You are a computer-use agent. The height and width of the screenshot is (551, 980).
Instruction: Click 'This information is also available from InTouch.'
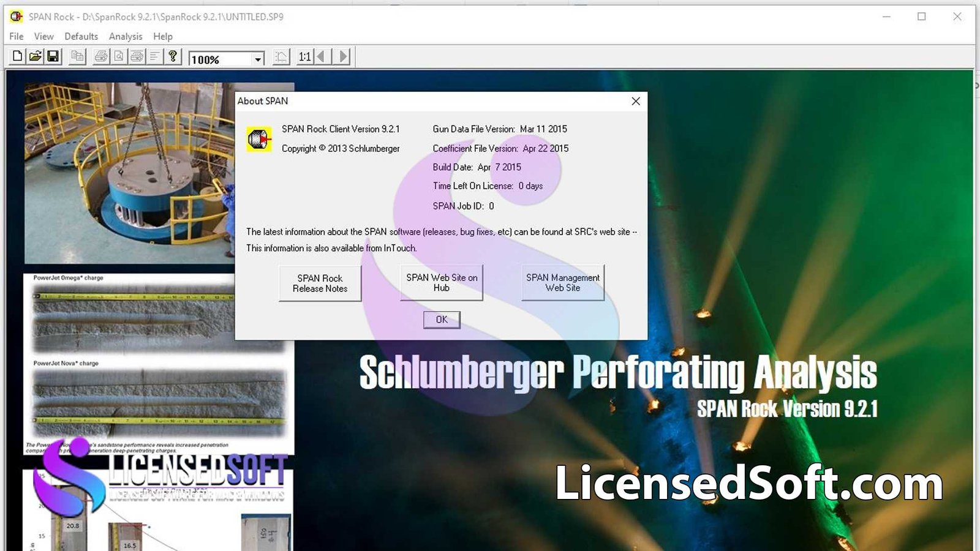coord(331,248)
